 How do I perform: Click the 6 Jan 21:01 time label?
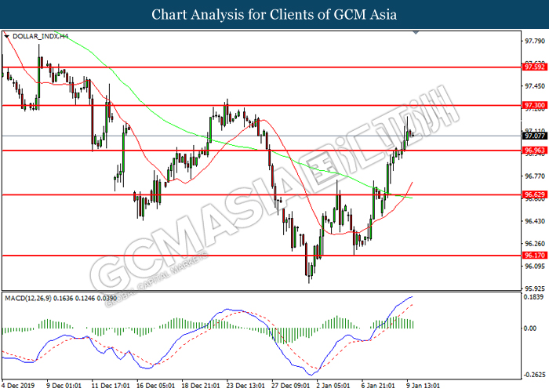378,386
